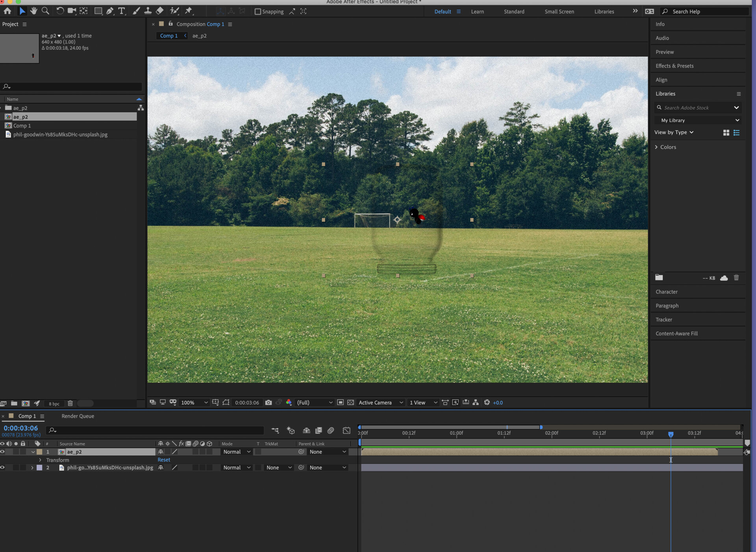Toggle Frame Blending for the composition
This screenshot has width=756, height=552.
(x=319, y=430)
